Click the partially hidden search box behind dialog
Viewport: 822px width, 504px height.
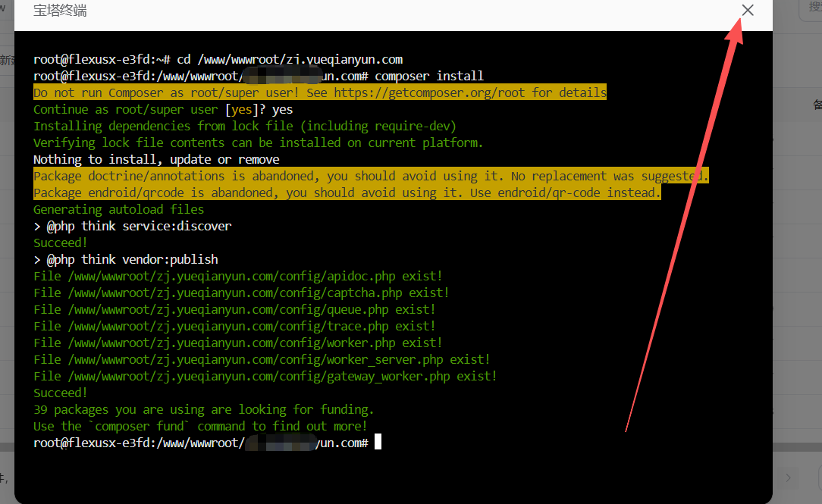click(811, 9)
